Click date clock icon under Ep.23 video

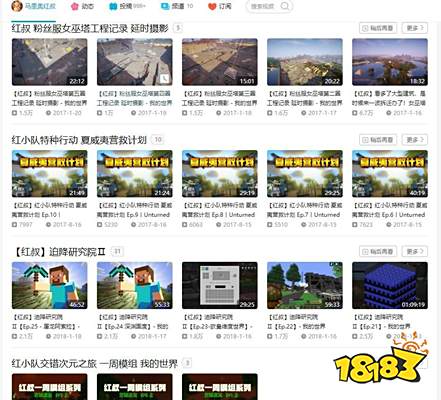tap(219, 336)
